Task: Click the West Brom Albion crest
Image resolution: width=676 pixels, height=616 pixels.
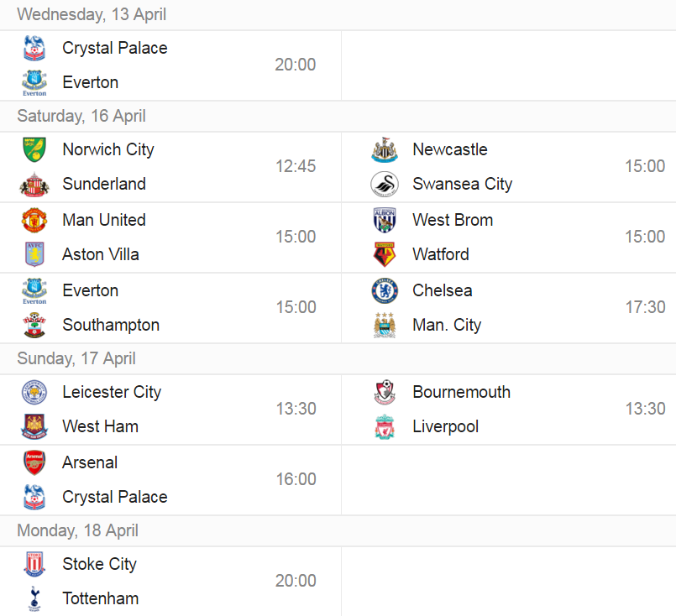Action: coord(385,220)
